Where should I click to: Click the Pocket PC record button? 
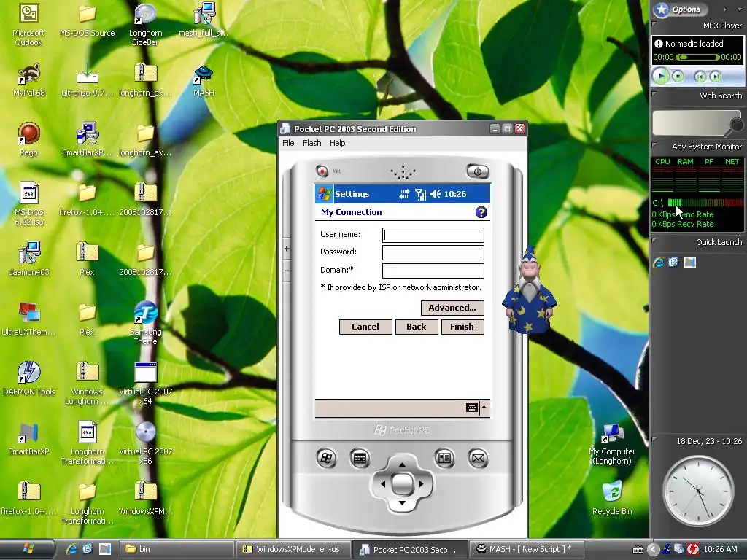coord(322,171)
